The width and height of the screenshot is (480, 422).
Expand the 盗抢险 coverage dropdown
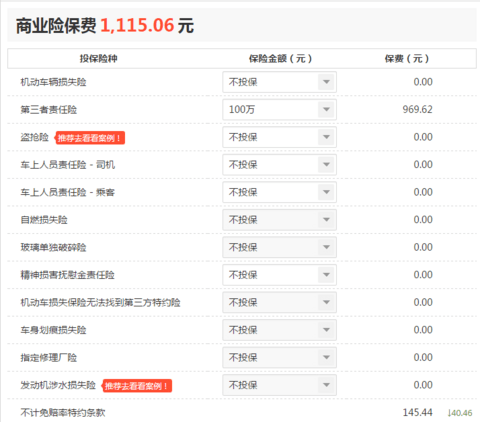click(279, 137)
